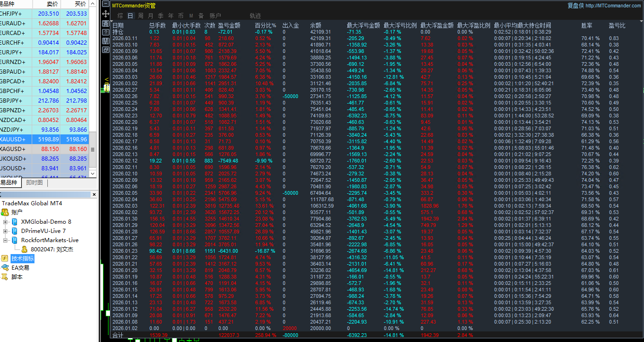644x342 pixels.
Task: Select the 日 daily tab
Action: pos(130,16)
